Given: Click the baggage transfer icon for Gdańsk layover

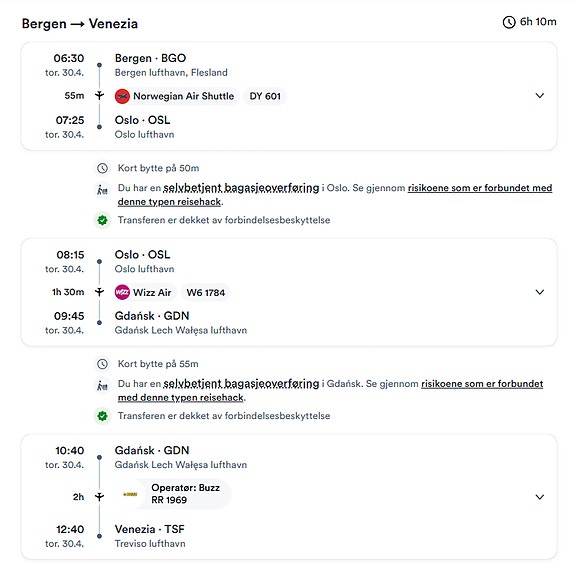Looking at the screenshot, I should [102, 386].
